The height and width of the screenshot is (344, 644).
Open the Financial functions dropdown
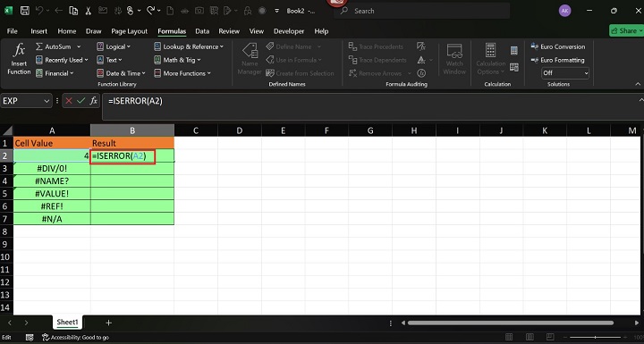coord(55,73)
